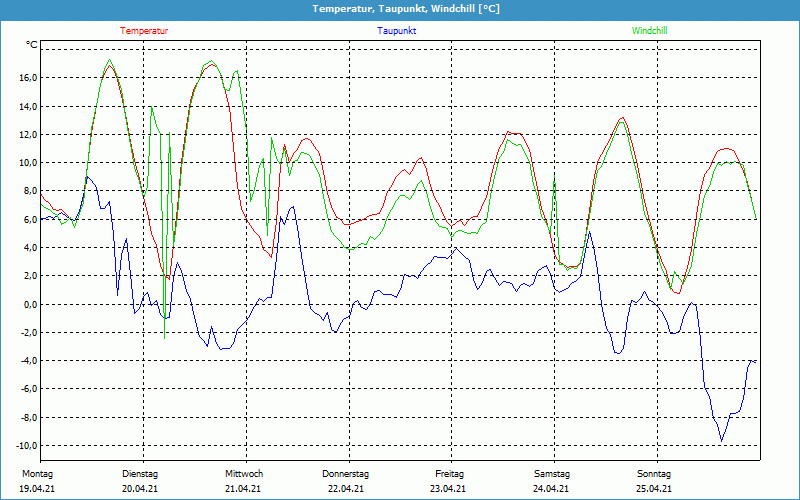Click the Montag day label
The image size is (800, 500).
(x=37, y=474)
